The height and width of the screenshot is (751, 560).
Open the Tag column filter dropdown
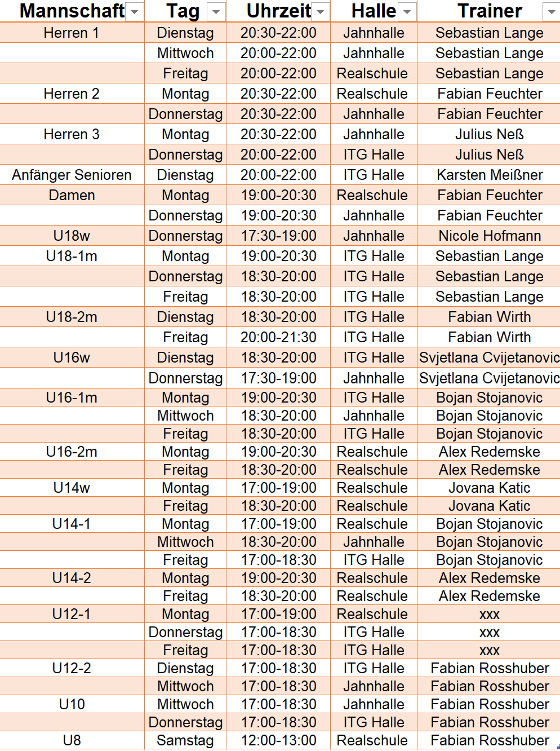[x=216, y=12]
